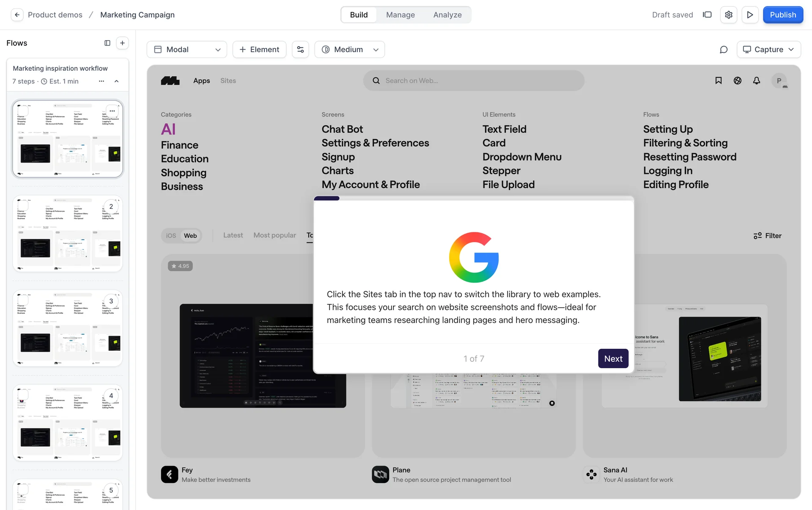The width and height of the screenshot is (812, 510).
Task: Click the comment bubble icon
Action: pos(724,50)
